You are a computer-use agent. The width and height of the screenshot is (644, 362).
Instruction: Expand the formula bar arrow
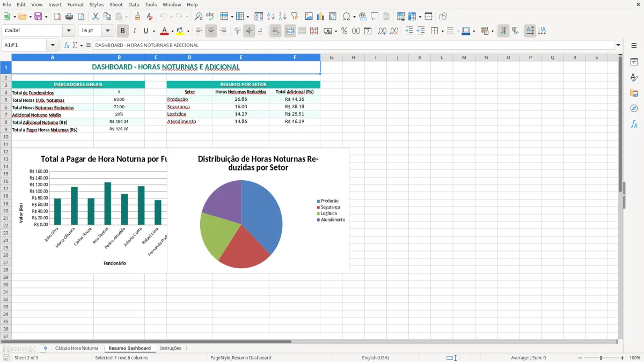point(618,45)
